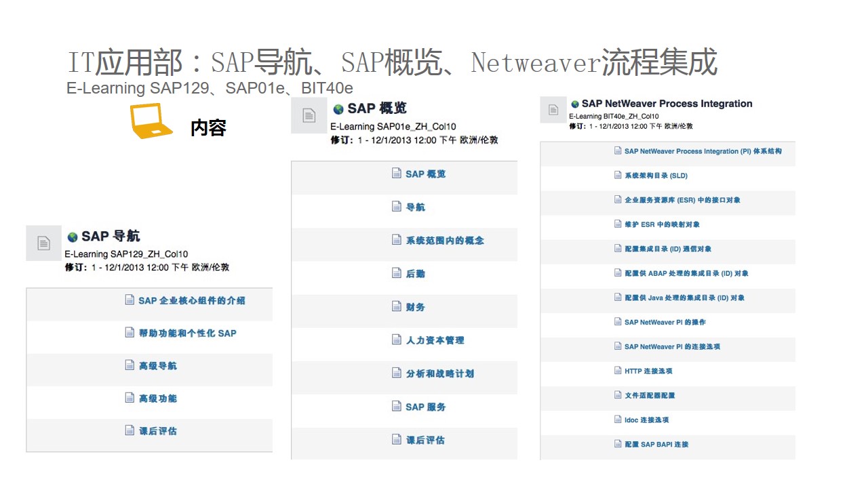This screenshot has width=868, height=488.
Task: Click the subtitle E-Learning SAP129、SAP01e、BIT40e
Action: (x=210, y=88)
